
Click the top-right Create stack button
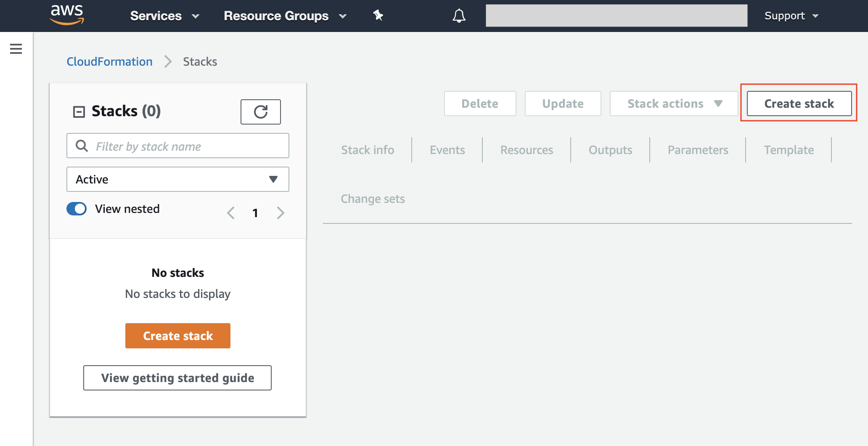coord(799,104)
